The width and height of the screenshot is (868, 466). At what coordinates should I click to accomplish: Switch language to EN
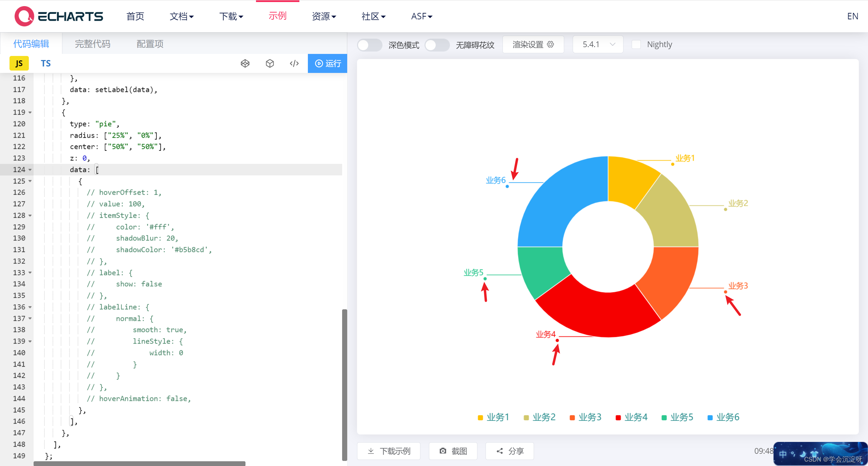(852, 16)
